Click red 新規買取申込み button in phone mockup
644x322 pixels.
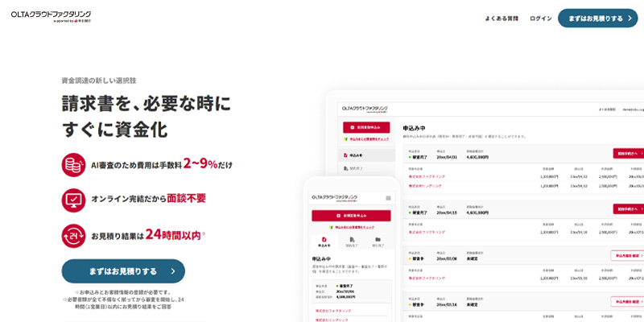351,216
